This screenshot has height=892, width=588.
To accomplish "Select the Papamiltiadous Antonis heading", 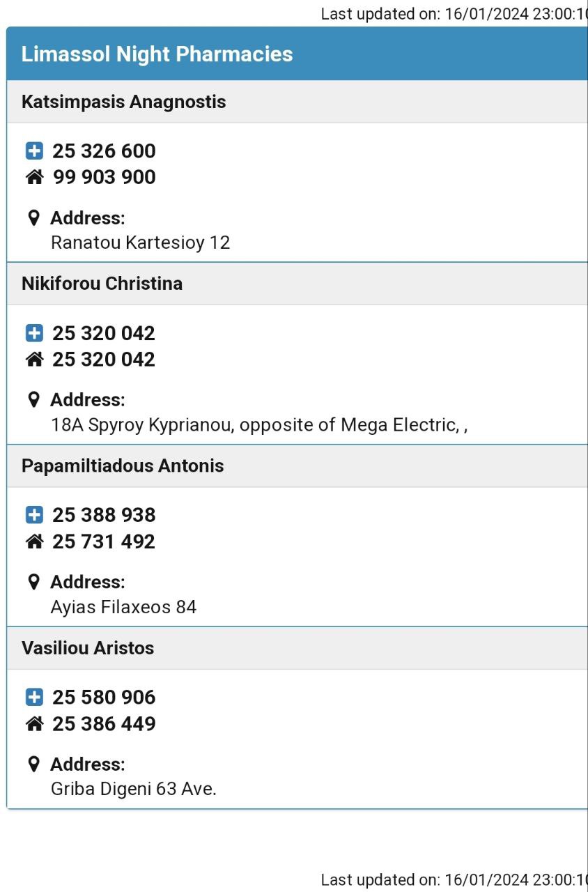I will point(123,466).
